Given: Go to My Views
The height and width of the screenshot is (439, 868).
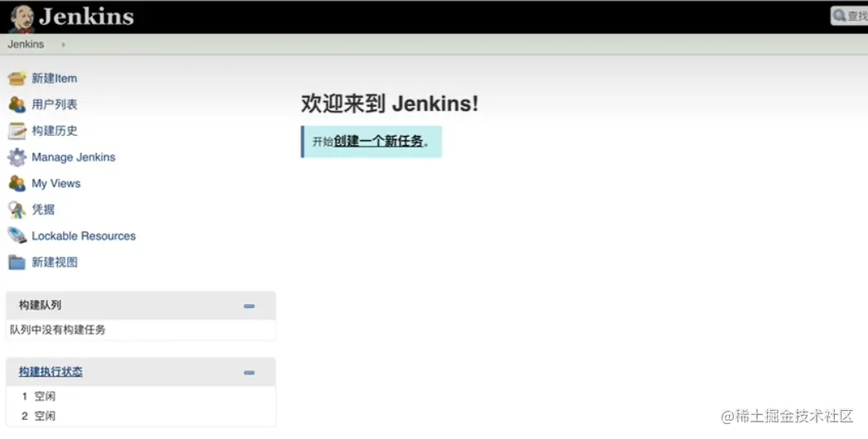Looking at the screenshot, I should pyautogui.click(x=56, y=184).
